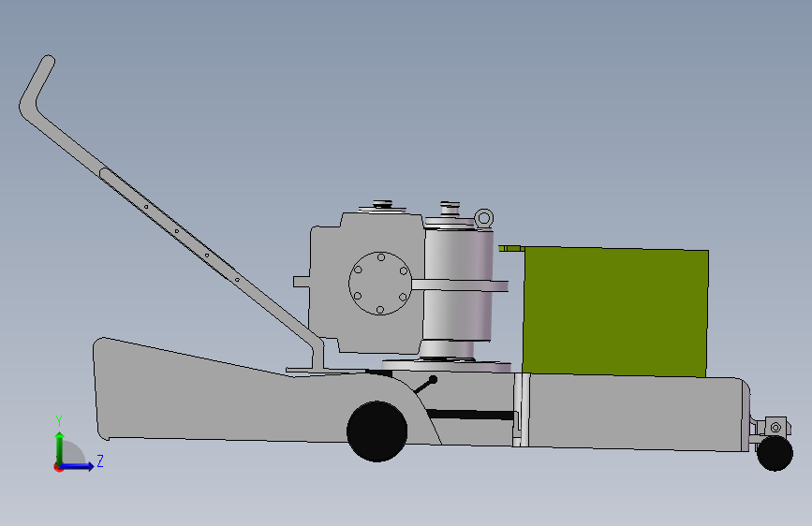The height and width of the screenshot is (526, 812).
Task: Select the lever with the black knob
Action: click(x=426, y=385)
